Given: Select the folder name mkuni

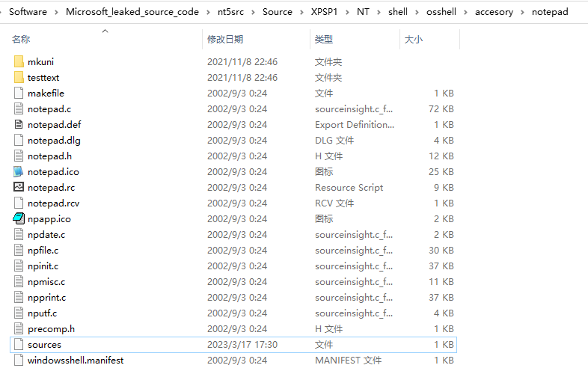Looking at the screenshot, I should [x=40, y=61].
